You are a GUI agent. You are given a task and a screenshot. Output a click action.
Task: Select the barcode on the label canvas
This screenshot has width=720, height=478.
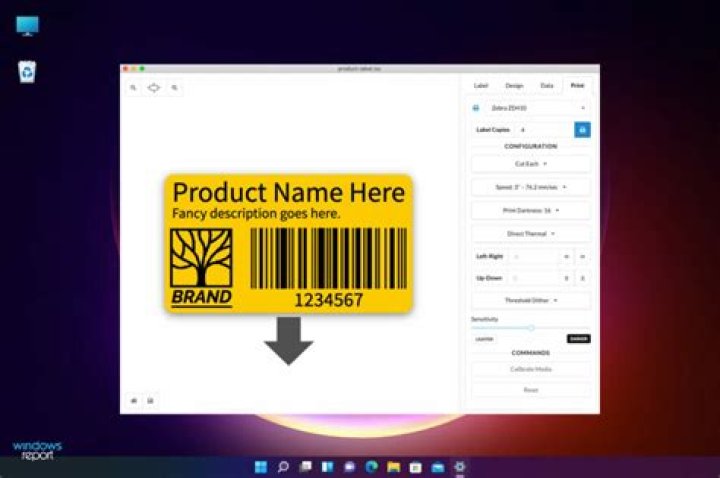pyautogui.click(x=328, y=259)
